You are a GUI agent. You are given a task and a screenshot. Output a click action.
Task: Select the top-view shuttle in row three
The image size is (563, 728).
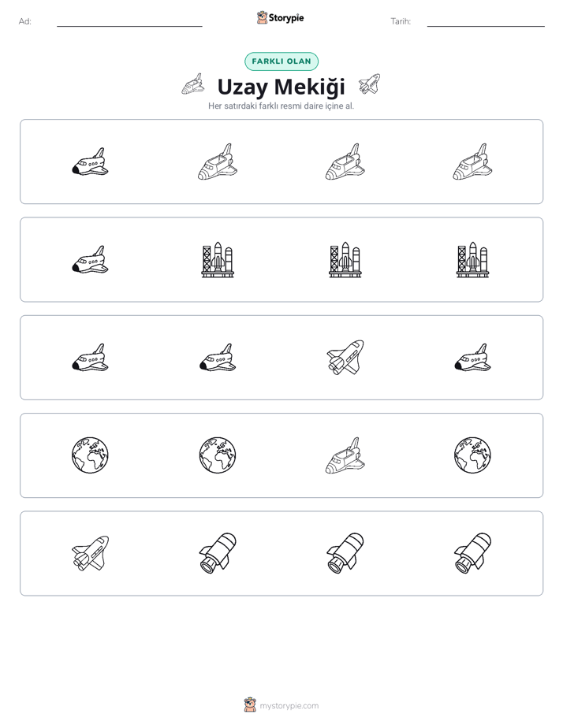pyautogui.click(x=345, y=358)
